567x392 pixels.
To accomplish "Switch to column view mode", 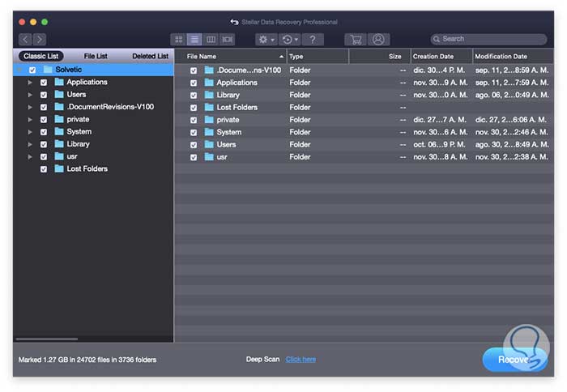I will pyautogui.click(x=211, y=40).
